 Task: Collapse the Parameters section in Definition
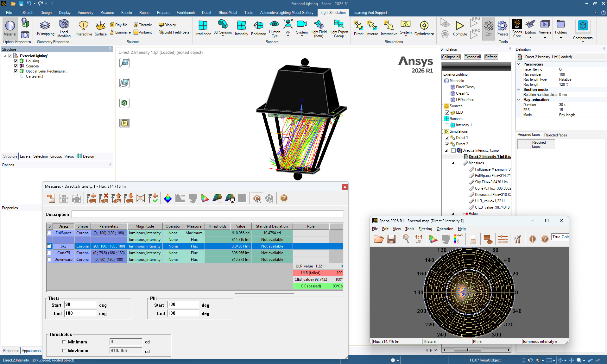[x=519, y=64]
